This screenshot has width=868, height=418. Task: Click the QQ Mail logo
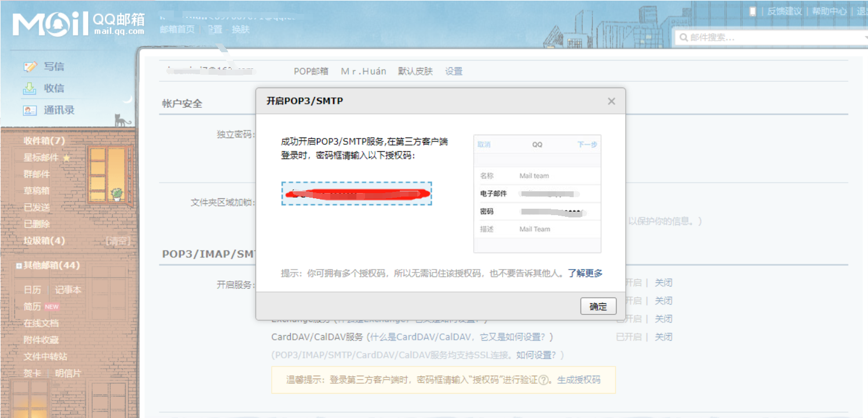point(79,24)
